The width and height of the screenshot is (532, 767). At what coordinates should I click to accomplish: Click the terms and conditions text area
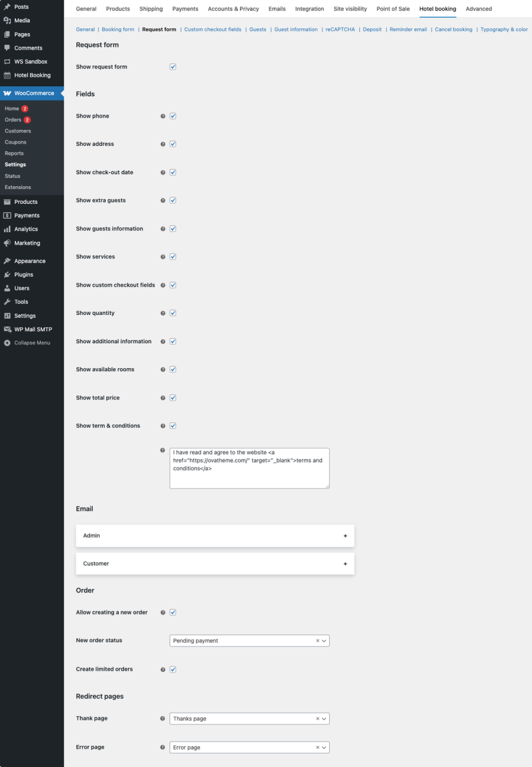tap(249, 468)
